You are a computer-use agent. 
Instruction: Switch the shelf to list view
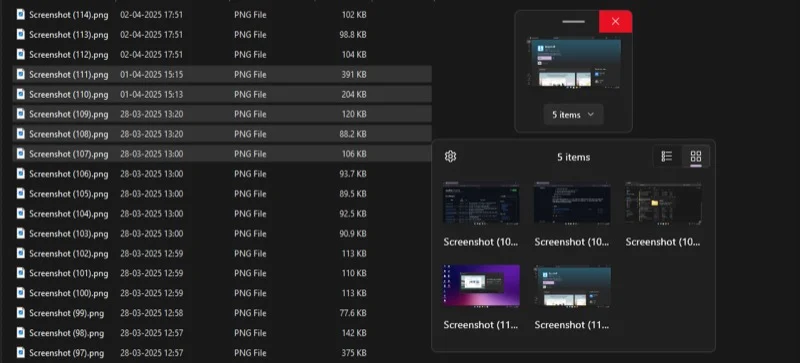tap(667, 156)
